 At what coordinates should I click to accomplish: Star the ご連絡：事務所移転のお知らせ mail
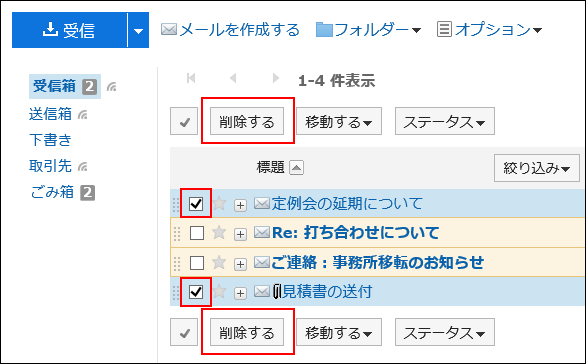pos(219,262)
